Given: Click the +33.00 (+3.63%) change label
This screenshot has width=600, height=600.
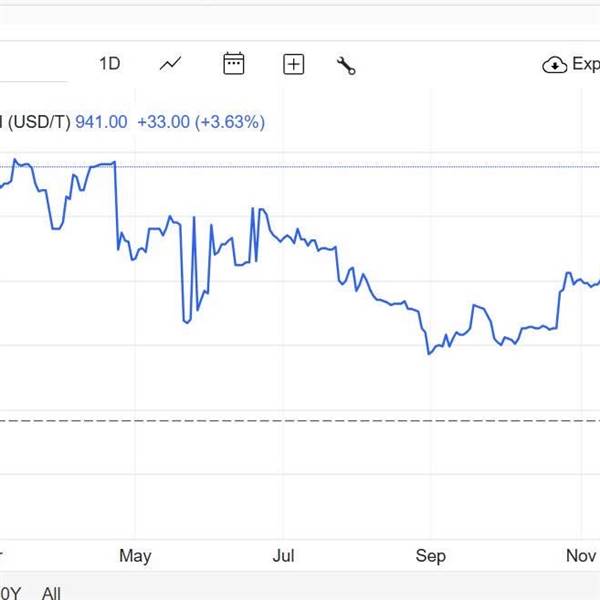Looking at the screenshot, I should pos(200,122).
